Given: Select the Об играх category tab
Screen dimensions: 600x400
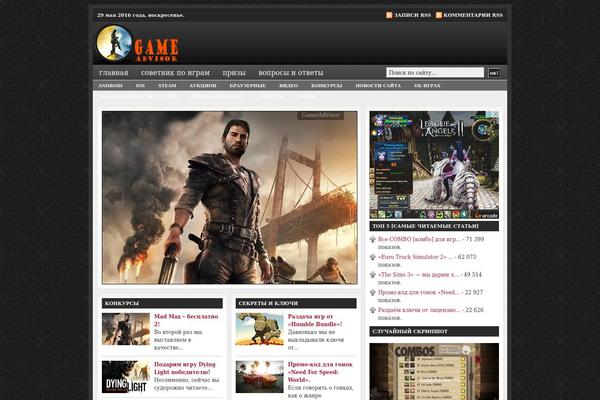Looking at the screenshot, I should point(427,85).
